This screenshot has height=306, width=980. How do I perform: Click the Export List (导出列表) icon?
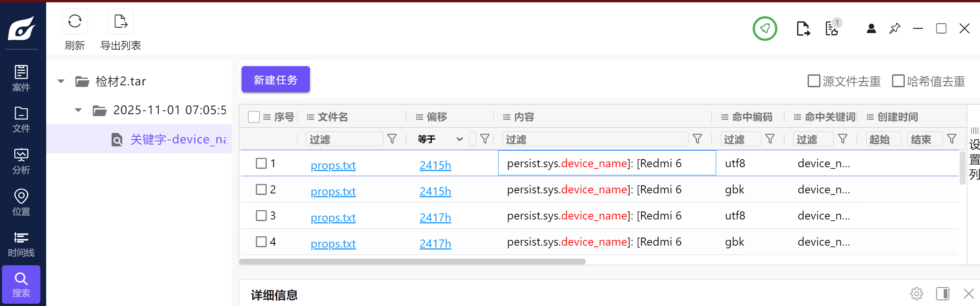pyautogui.click(x=120, y=22)
